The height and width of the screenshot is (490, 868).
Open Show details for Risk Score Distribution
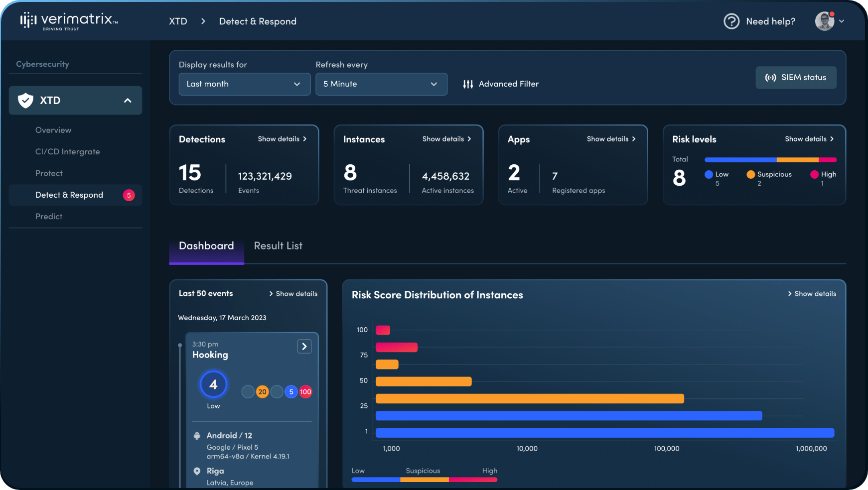pos(812,293)
